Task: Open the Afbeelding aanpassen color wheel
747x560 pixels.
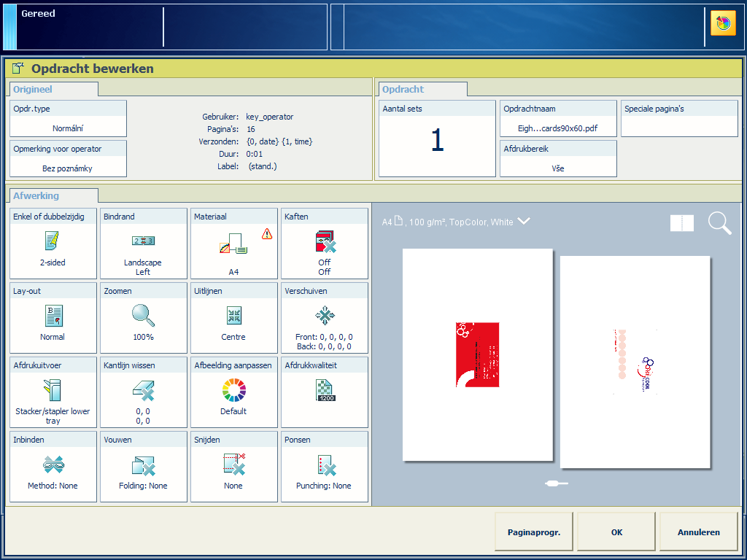Action: pyautogui.click(x=233, y=390)
